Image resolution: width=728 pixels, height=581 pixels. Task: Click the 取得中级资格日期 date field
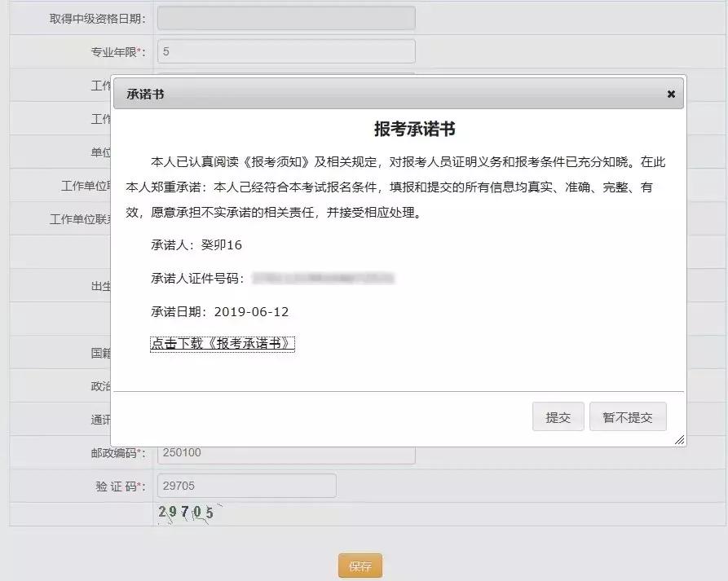pyautogui.click(x=285, y=17)
